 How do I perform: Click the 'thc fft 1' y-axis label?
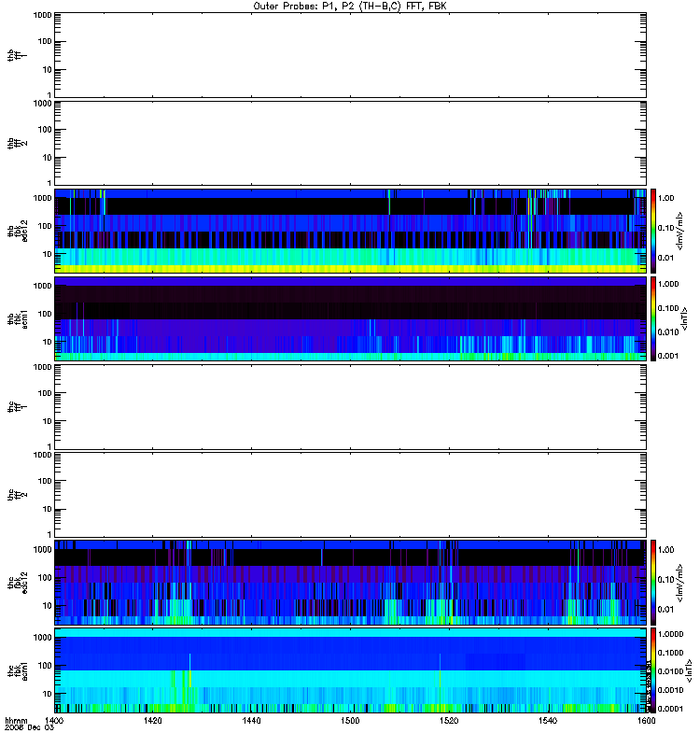(x=17, y=407)
